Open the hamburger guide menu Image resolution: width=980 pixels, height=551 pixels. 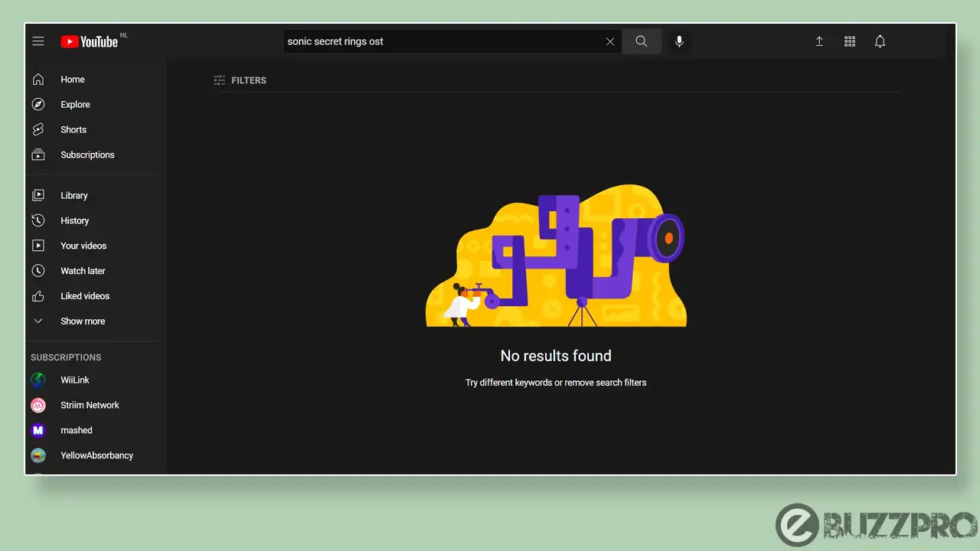coord(38,41)
